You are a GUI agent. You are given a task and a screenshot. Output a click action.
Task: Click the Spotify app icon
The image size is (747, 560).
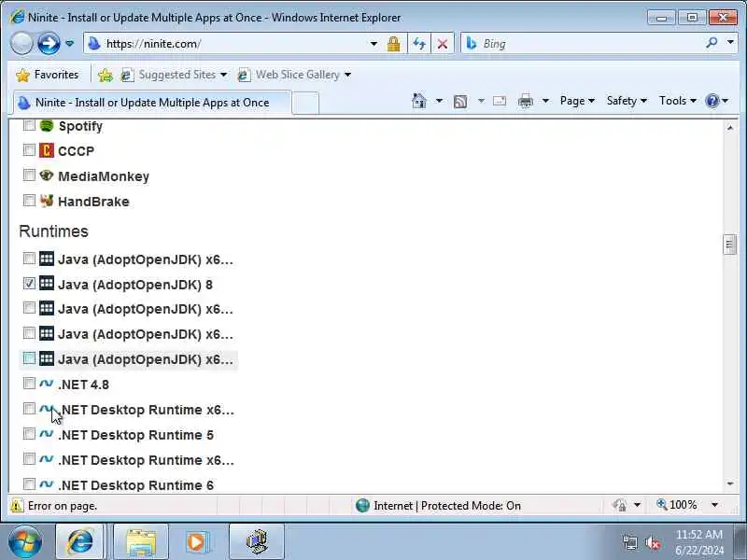[46, 125]
